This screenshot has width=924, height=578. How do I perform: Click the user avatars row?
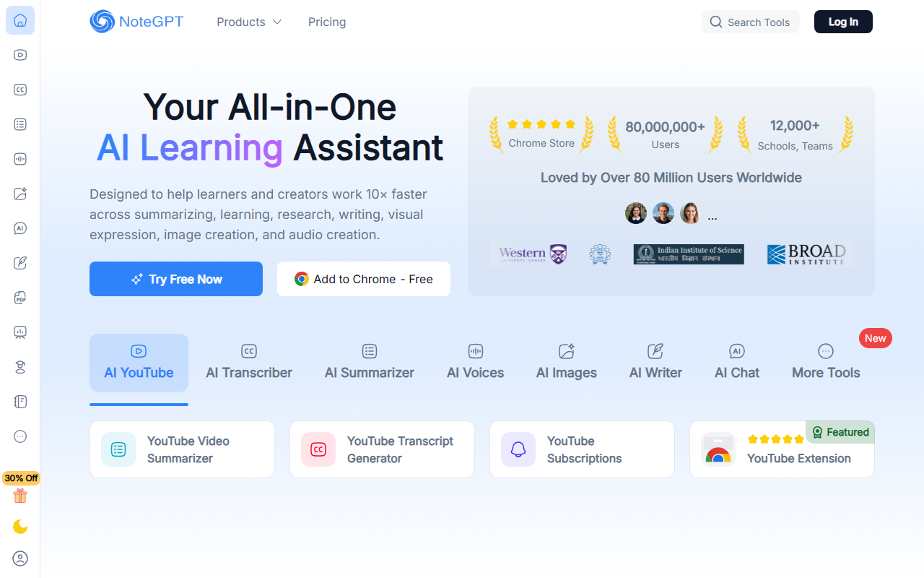point(671,214)
